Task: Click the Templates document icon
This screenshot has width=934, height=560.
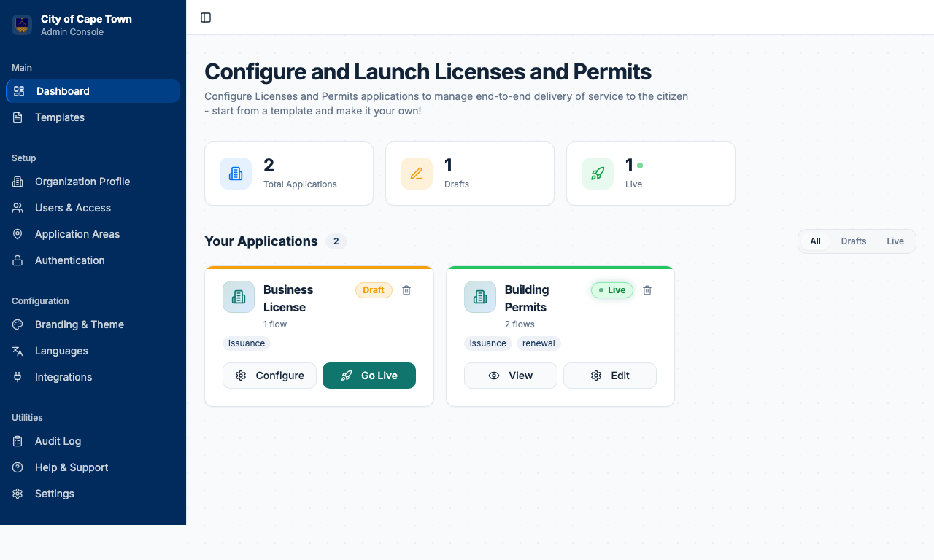Action: click(18, 117)
